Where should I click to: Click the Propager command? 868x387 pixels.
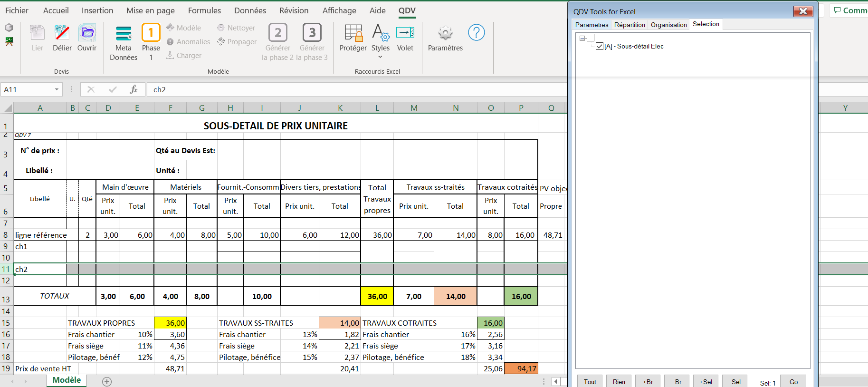pyautogui.click(x=237, y=42)
